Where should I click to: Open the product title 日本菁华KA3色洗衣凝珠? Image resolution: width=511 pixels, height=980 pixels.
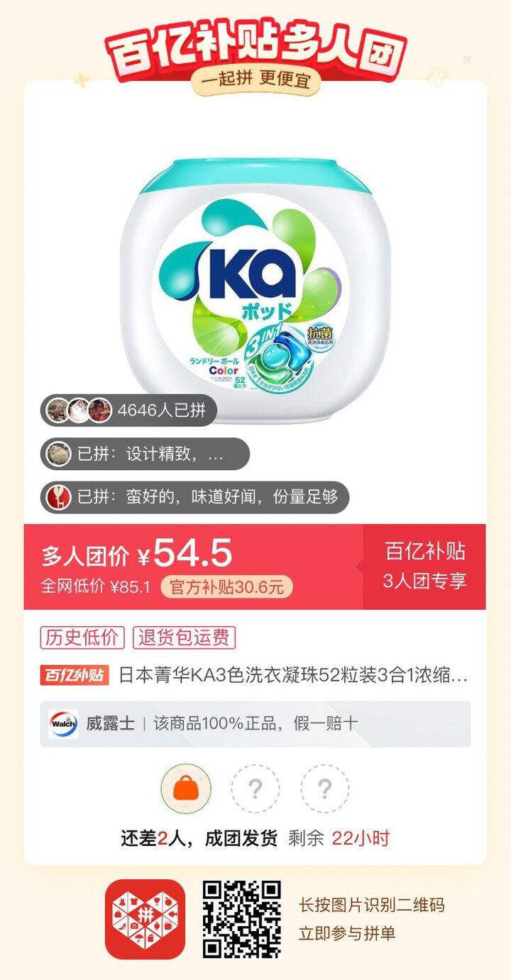292,675
